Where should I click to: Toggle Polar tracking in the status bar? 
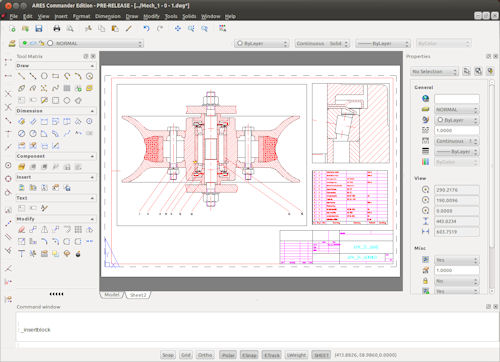[x=228, y=355]
